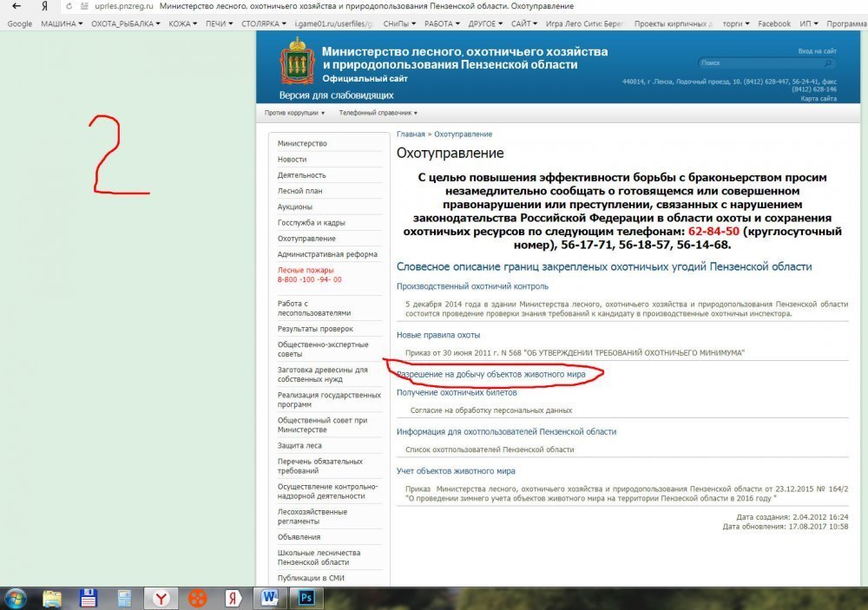Open the Против коррупции dropdown menu
Viewport: 868px width, 610px height.
(294, 113)
